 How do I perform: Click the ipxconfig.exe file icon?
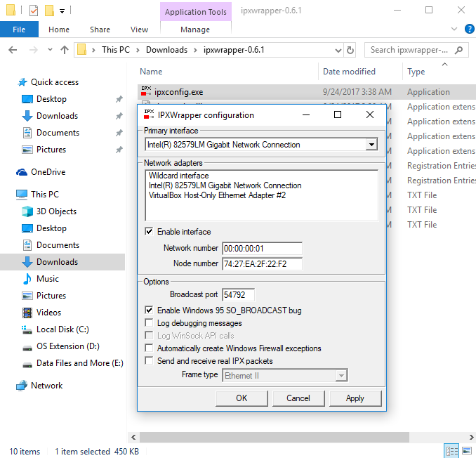point(146,91)
